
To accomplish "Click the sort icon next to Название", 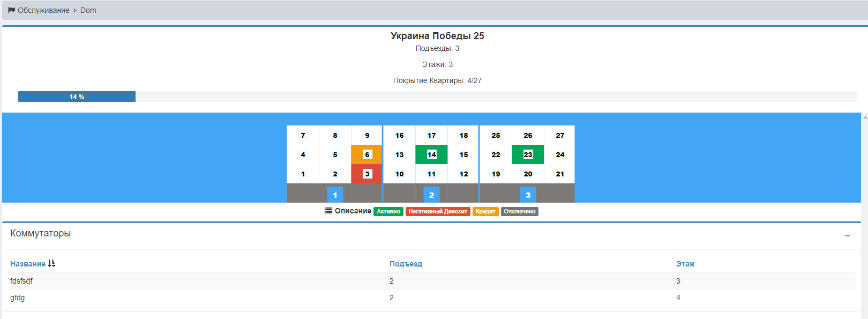I will pyautogui.click(x=51, y=263).
